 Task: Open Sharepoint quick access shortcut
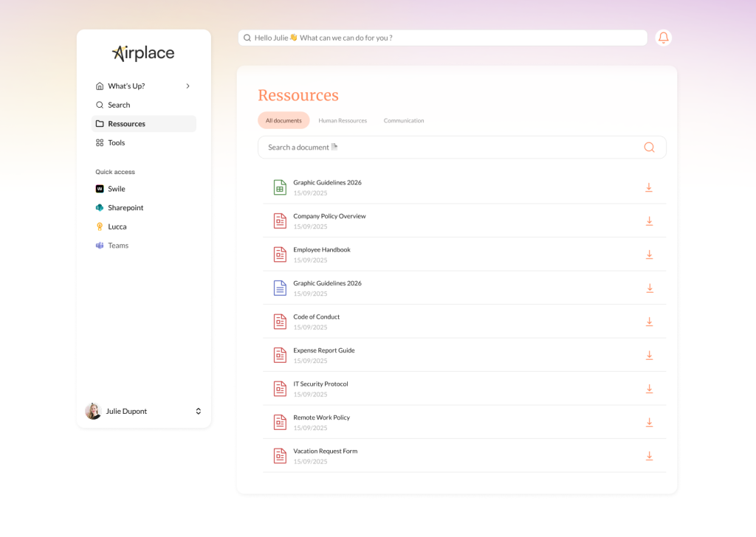[125, 208]
